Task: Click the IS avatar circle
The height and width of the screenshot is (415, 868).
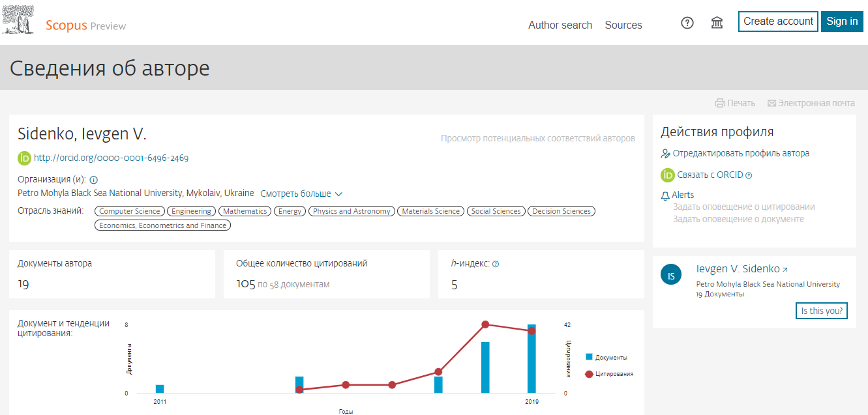Action: click(x=671, y=274)
